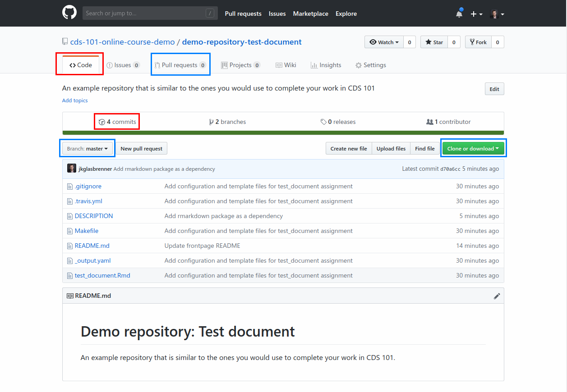Click the file icon beside _output.yaml
This screenshot has width=567, height=392.
pos(70,260)
